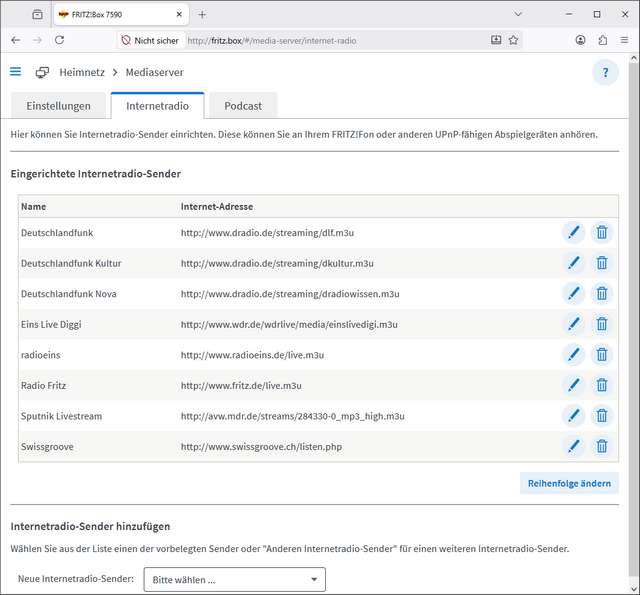The width and height of the screenshot is (640, 595).
Task: Click the Mediaserver breadcrumb
Action: coord(154,72)
